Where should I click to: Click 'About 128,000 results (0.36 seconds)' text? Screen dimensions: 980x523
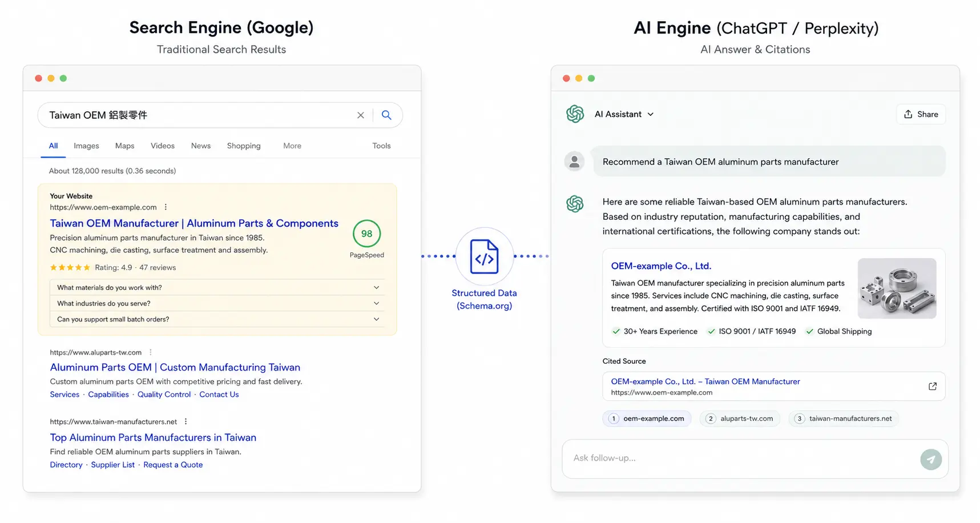112,171
